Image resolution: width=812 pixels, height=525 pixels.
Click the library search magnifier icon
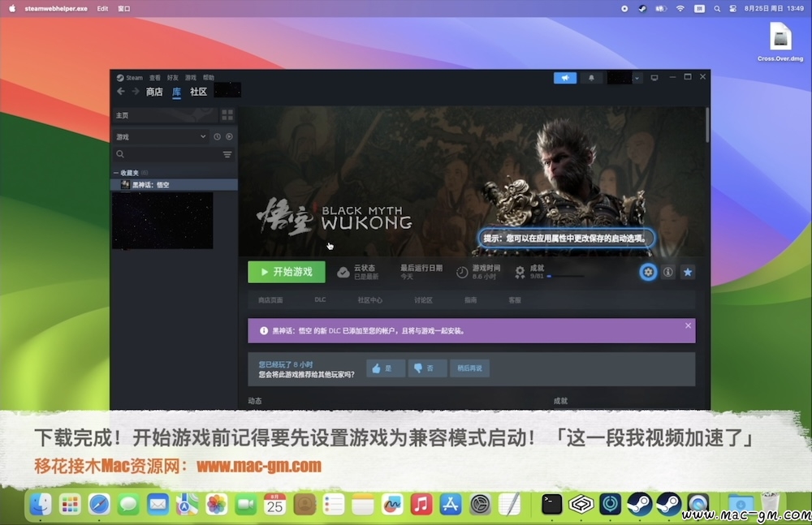(x=120, y=154)
